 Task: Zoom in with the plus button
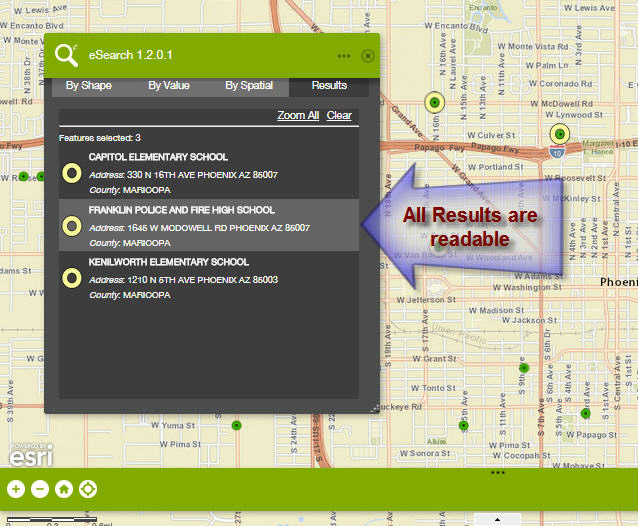pos(16,489)
